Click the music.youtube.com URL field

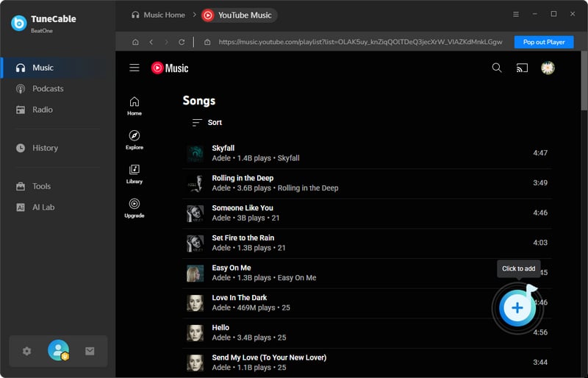click(360, 42)
